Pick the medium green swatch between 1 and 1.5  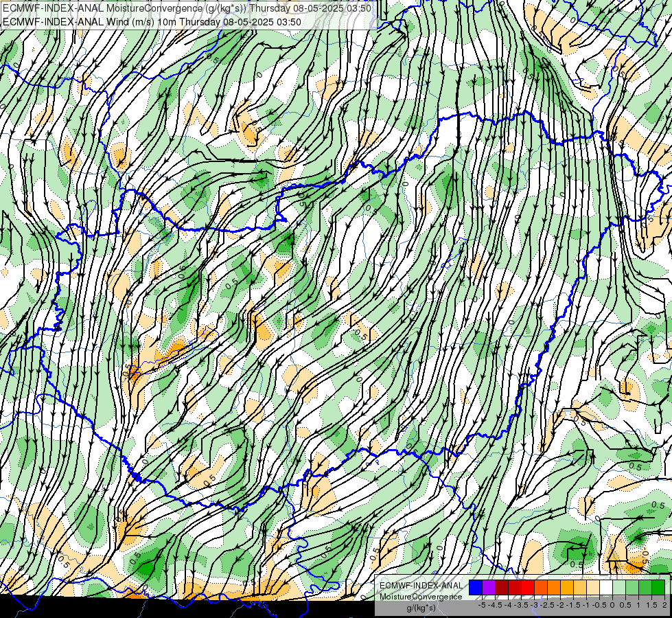pyautogui.click(x=645, y=588)
